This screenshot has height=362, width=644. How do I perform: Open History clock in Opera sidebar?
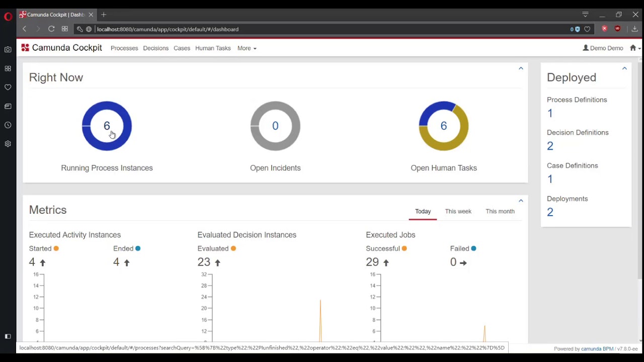(x=8, y=125)
